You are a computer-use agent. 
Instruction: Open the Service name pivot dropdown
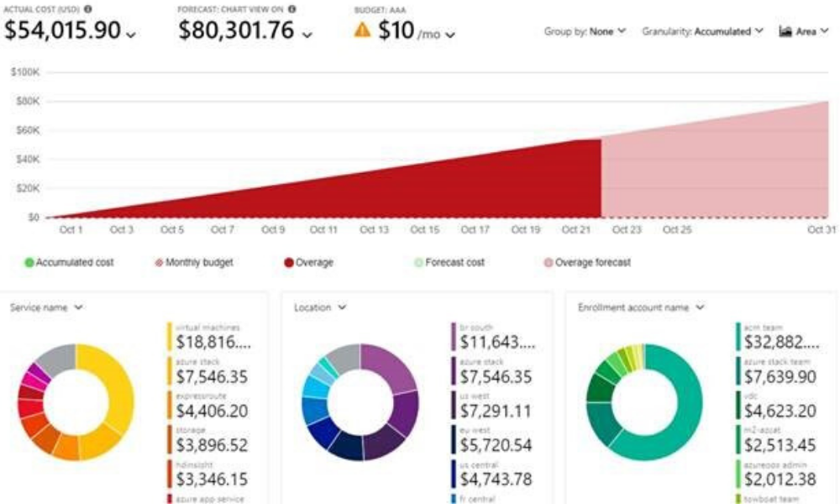coord(46,307)
